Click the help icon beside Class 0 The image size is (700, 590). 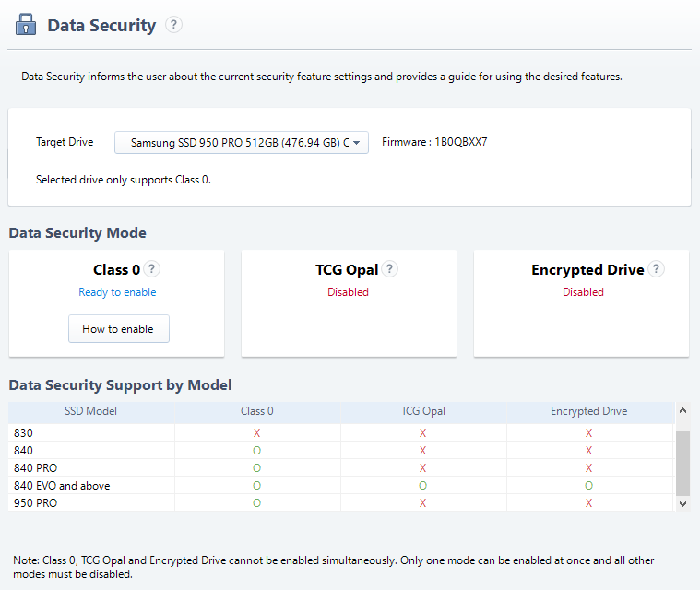(x=152, y=269)
